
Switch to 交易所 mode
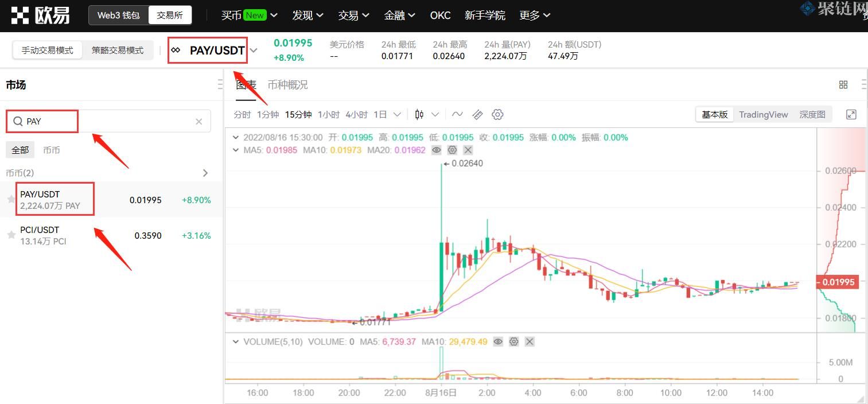170,15
